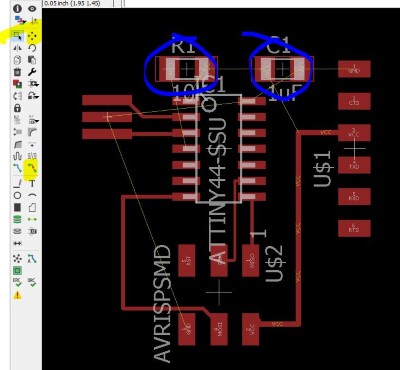Screen dimensions: 400x370
Task: Select the Move tool
Action: click(32, 35)
